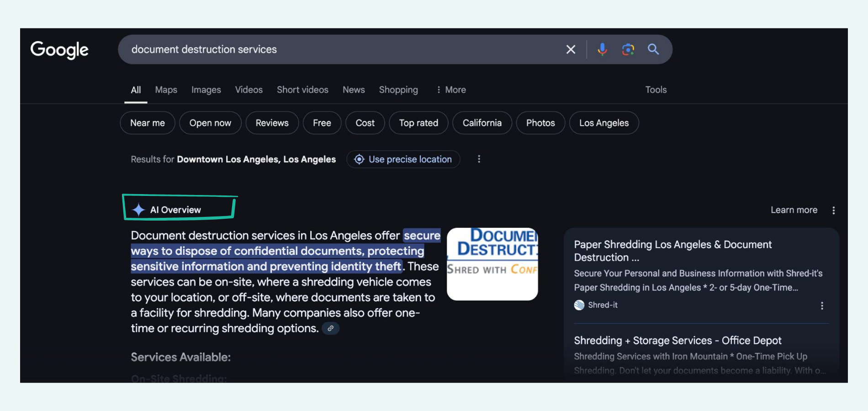Switch to the News tab
Image resolution: width=868 pixels, height=411 pixels.
coord(354,90)
